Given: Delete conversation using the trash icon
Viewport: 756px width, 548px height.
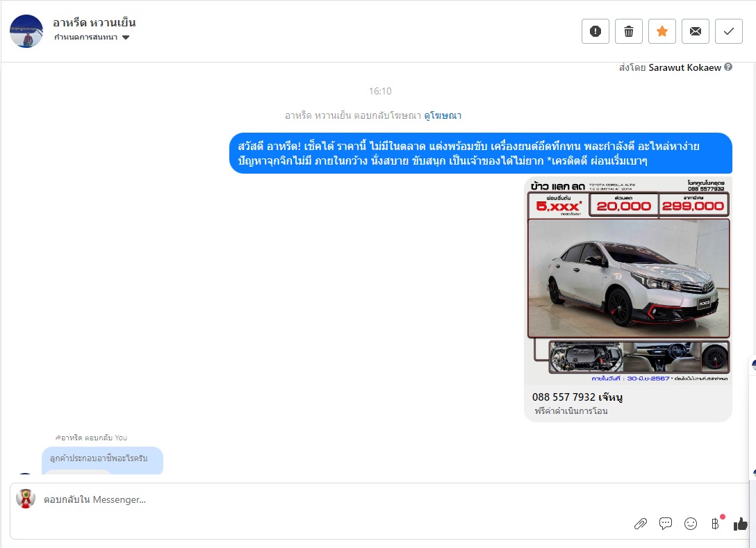Looking at the screenshot, I should pos(629,31).
